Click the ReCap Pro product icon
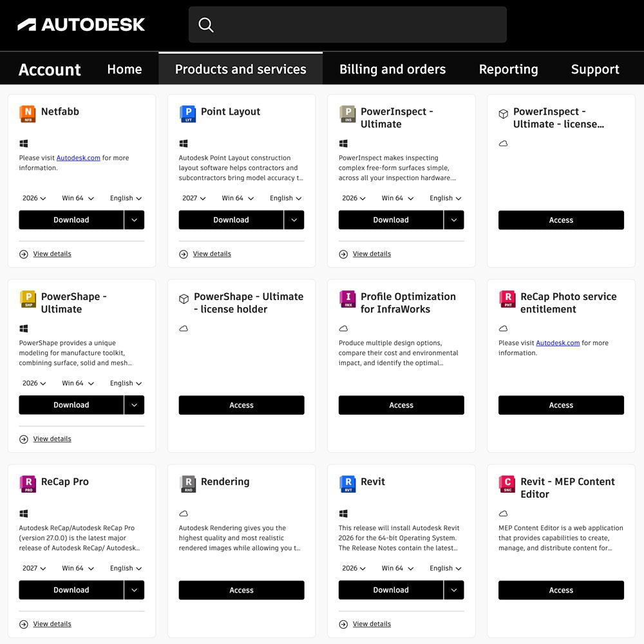Screen dimensions: 644x644 [x=28, y=484]
